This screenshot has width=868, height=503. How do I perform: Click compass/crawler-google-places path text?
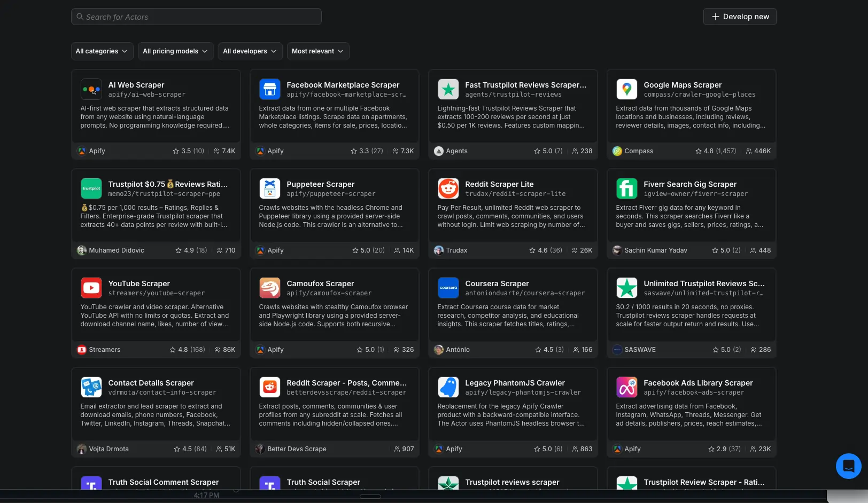pyautogui.click(x=700, y=95)
